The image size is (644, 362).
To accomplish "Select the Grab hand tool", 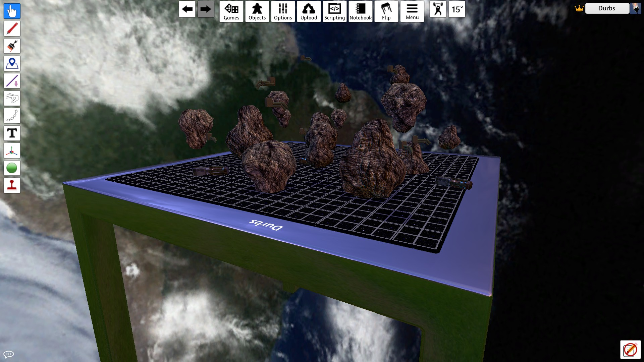I will coord(12,11).
